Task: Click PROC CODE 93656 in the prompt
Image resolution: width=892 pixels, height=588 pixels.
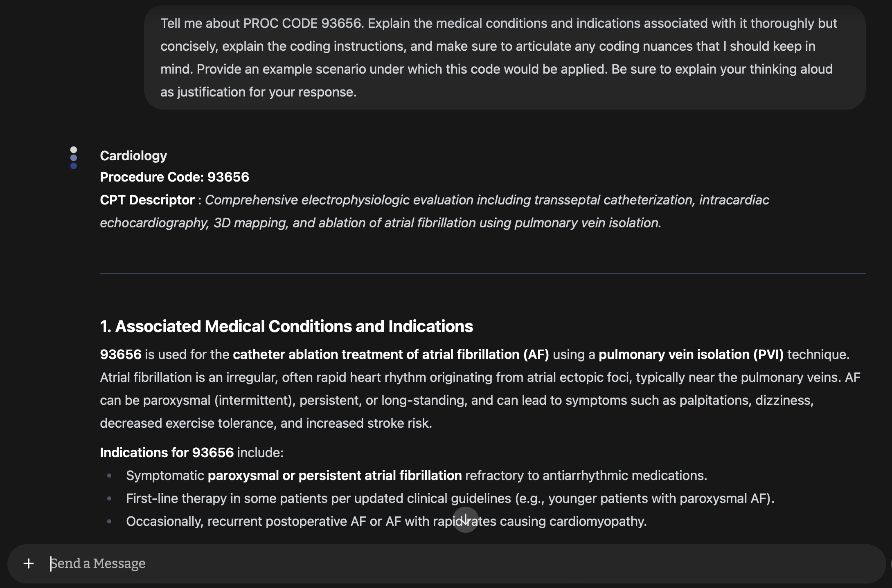Action: [302, 23]
